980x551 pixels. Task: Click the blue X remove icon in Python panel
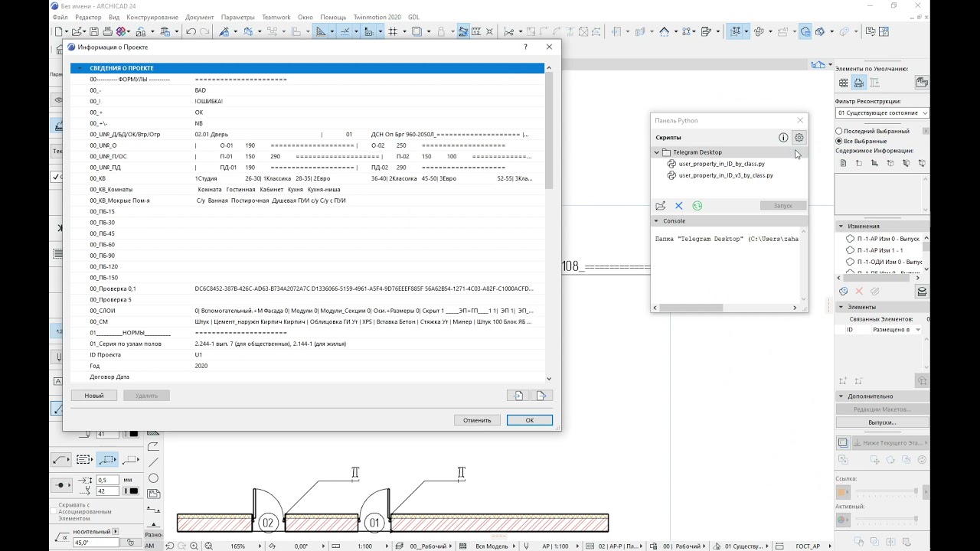point(678,206)
